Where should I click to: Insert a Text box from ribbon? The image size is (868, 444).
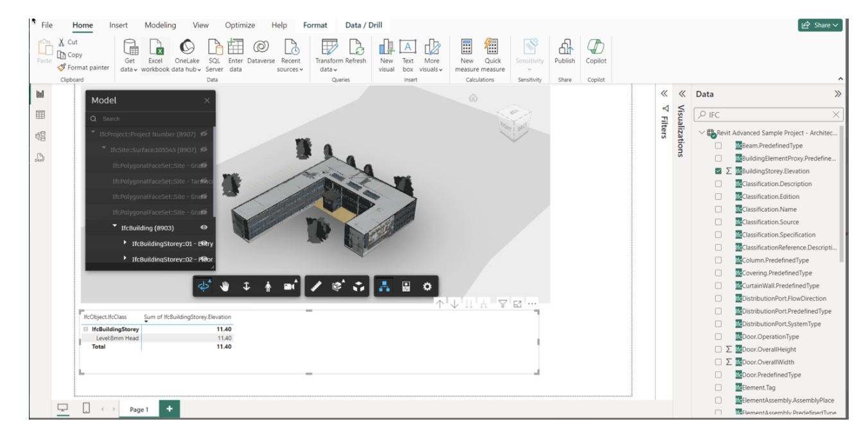[408, 56]
